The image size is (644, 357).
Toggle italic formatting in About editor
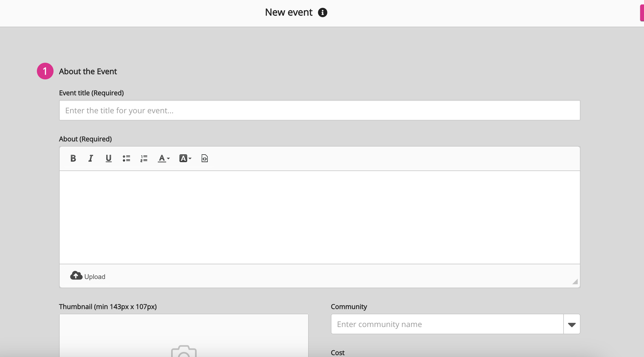click(90, 158)
